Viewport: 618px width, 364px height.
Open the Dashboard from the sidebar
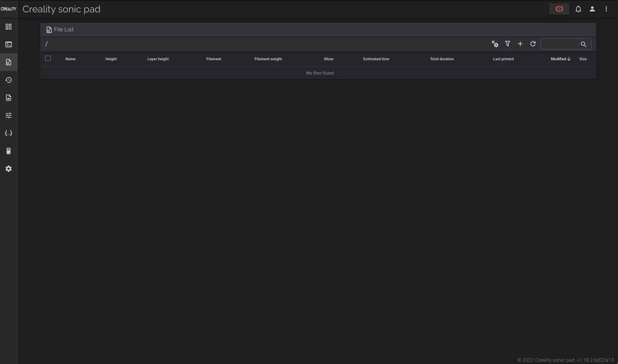pos(9,27)
